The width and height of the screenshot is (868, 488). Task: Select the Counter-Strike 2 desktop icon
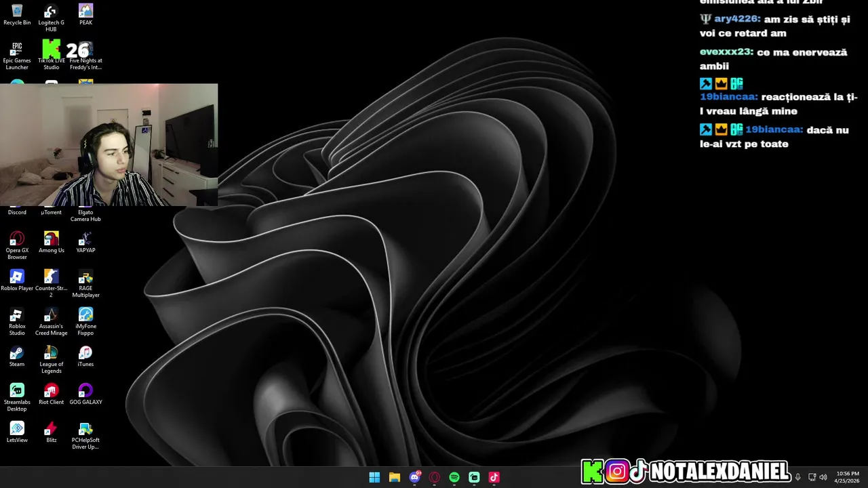click(51, 283)
